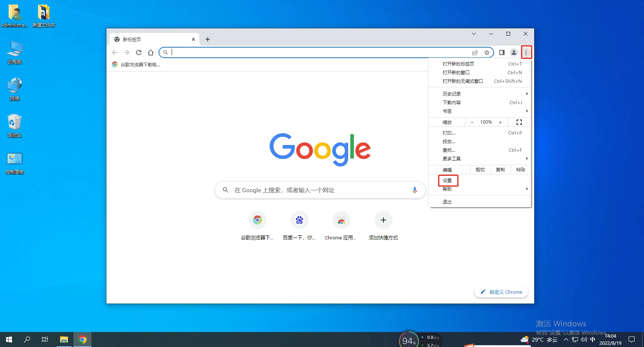Image resolution: width=644 pixels, height=347 pixels.
Task: Click 粘贴 in the edit row
Action: tap(521, 170)
